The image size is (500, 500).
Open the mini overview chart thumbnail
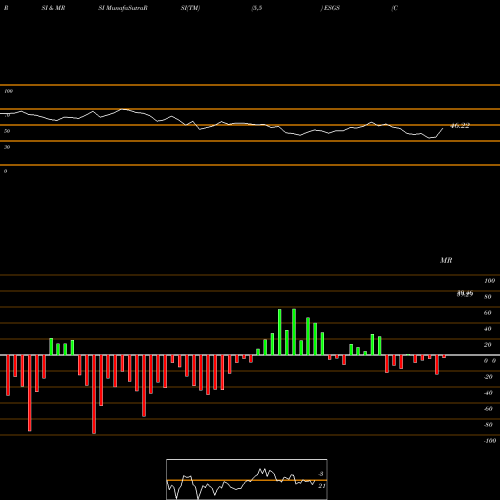(x=247, y=479)
